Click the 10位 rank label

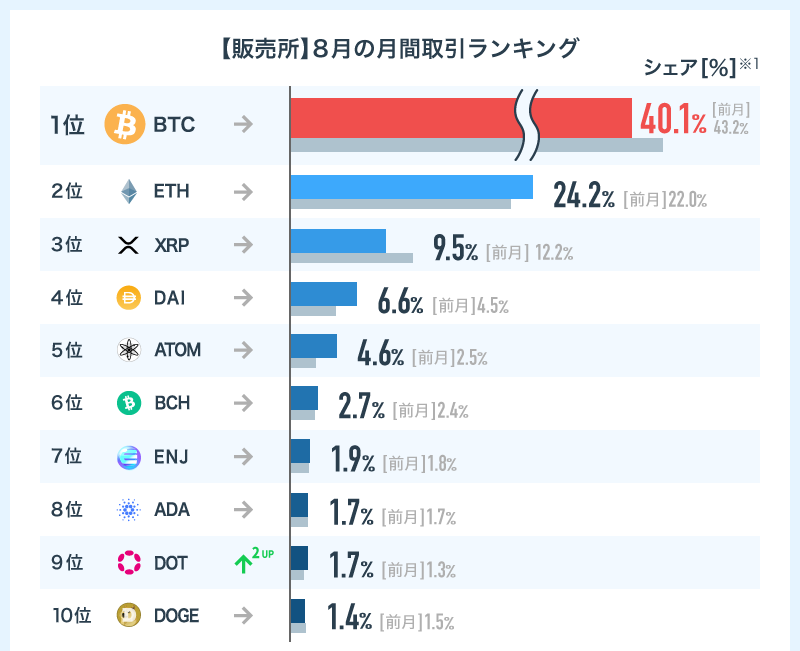pos(71,616)
